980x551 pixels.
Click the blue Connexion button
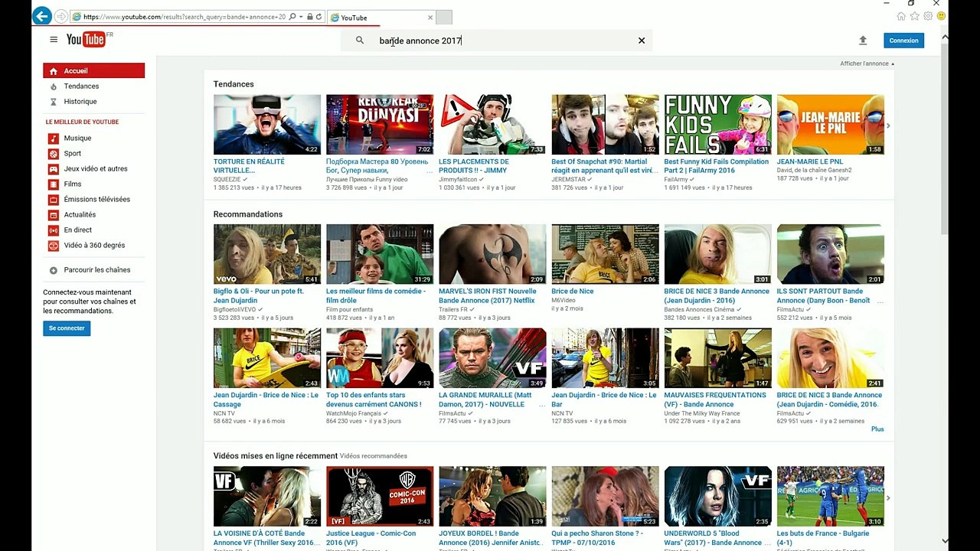(x=903, y=41)
